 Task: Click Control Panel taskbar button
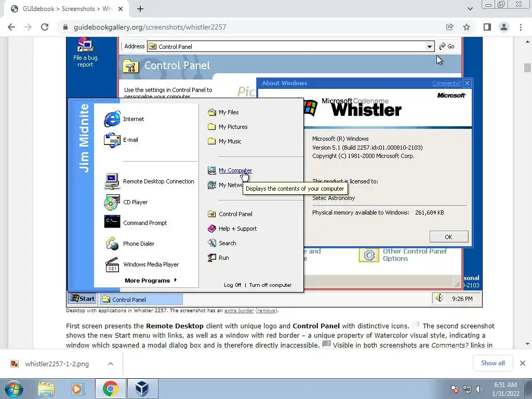141,299
